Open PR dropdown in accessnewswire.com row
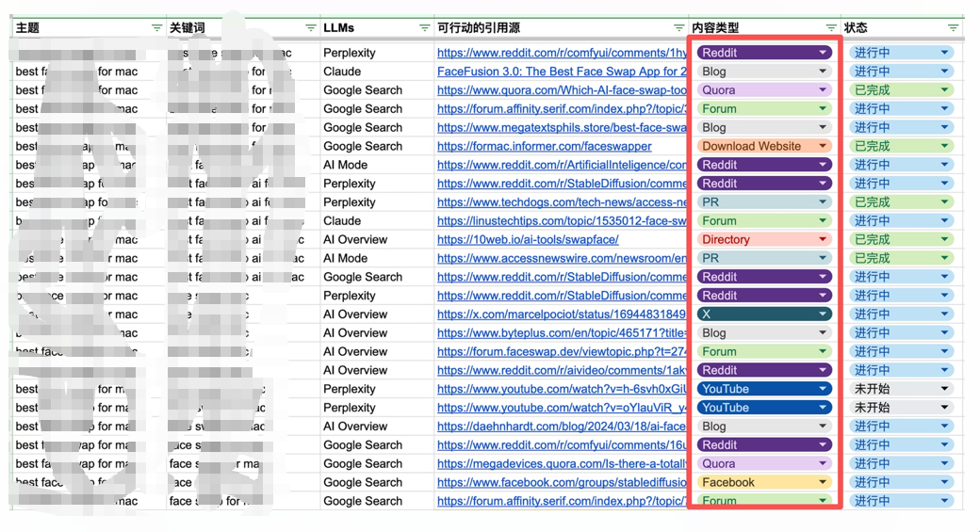Viewport: 980px width, 532px height. [764, 259]
